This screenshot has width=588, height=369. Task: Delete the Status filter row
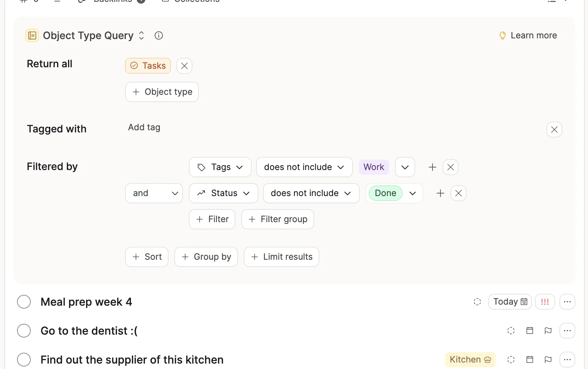(459, 193)
